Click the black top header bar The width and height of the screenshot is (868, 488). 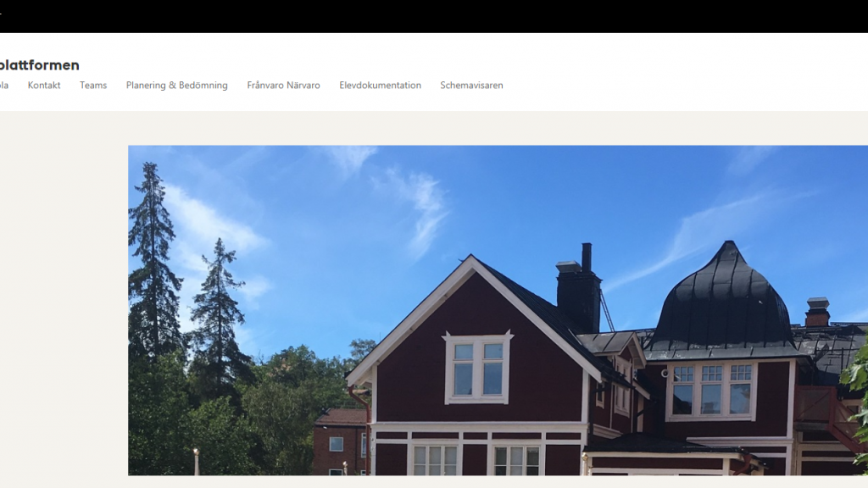pos(434,16)
